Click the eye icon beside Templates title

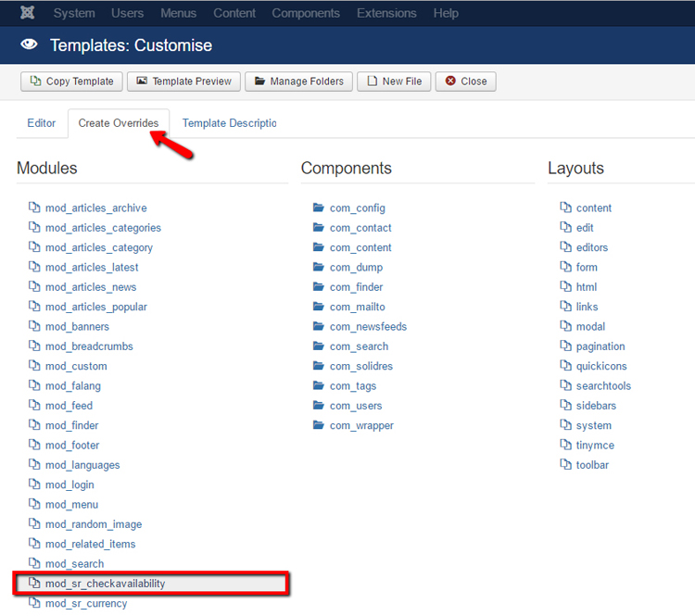click(30, 44)
